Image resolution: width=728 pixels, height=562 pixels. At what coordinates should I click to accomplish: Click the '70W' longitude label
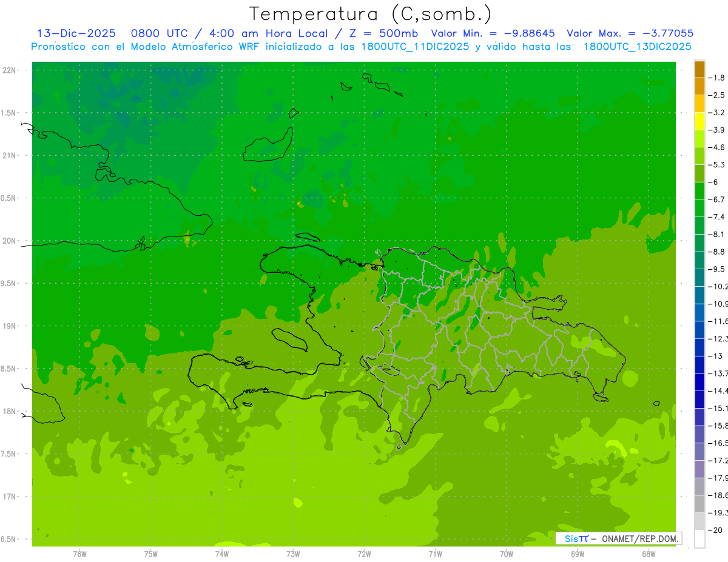(507, 554)
